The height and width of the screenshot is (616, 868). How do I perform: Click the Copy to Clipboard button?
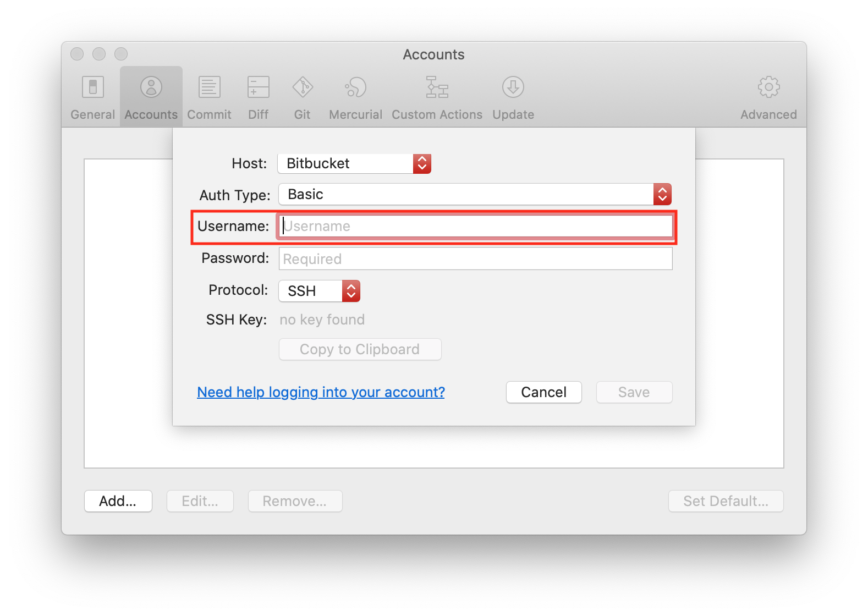click(x=360, y=349)
